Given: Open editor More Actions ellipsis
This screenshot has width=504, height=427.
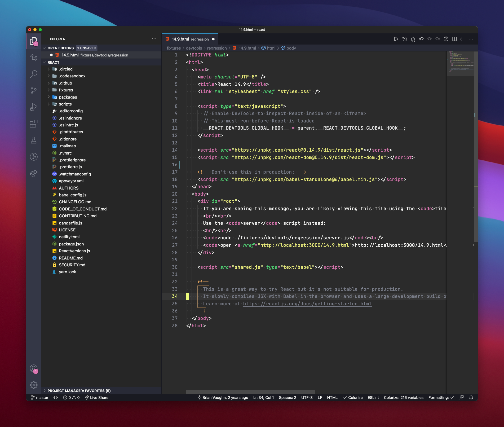Looking at the screenshot, I should 471,39.
